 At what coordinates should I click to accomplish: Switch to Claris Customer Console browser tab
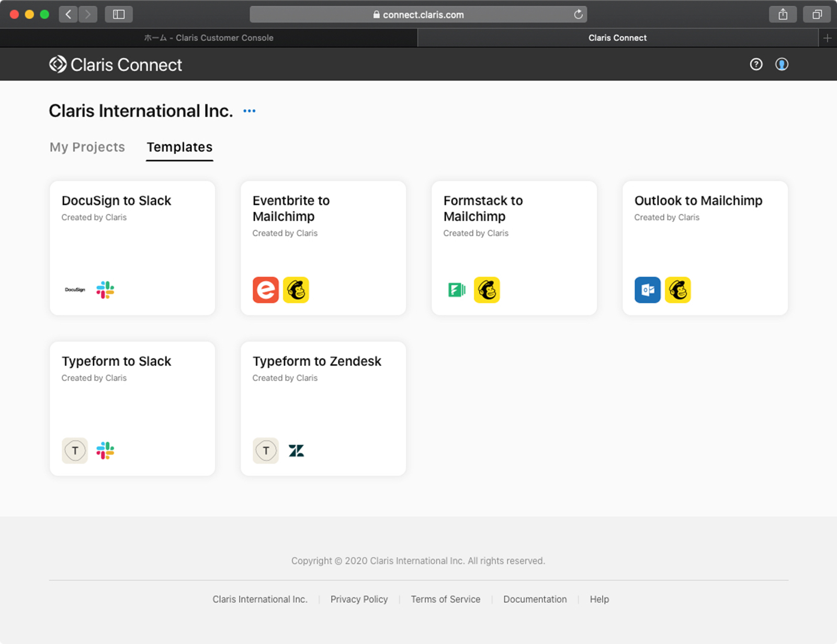(209, 38)
